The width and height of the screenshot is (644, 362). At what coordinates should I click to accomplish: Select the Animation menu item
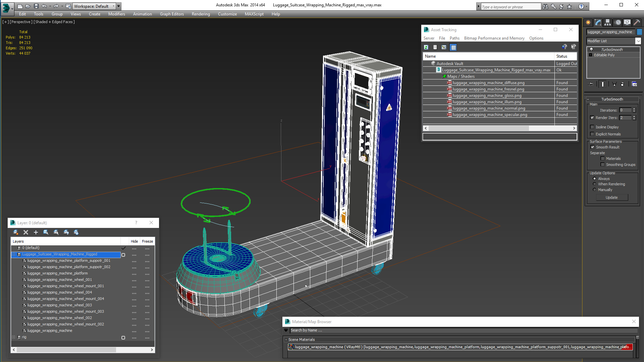point(143,14)
